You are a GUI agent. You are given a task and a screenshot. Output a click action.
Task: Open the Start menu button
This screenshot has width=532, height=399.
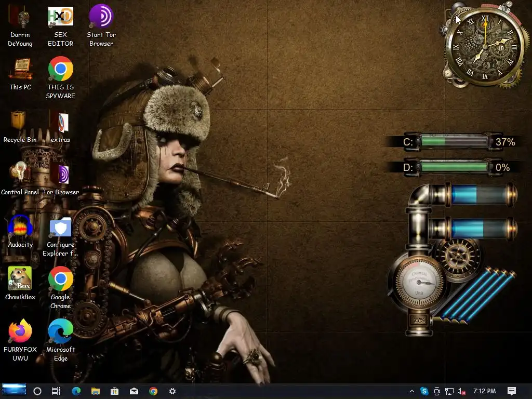[14, 390]
